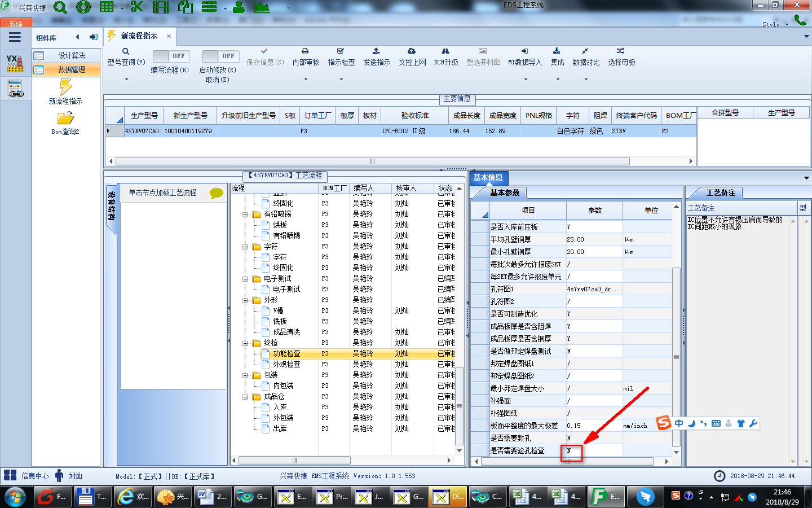Image resolution: width=812 pixels, height=508 pixels.
Task: Click 数据对比 toolbar button
Action: pyautogui.click(x=586, y=57)
